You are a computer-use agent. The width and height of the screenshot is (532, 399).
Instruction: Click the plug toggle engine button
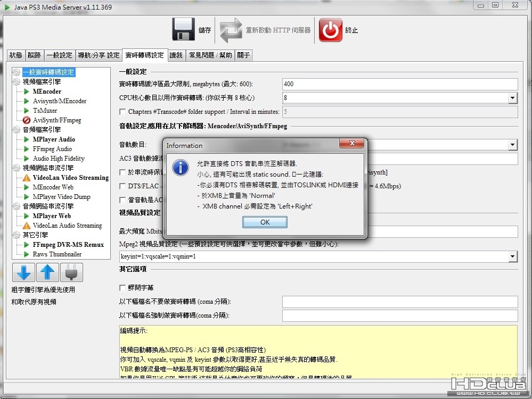(71, 272)
